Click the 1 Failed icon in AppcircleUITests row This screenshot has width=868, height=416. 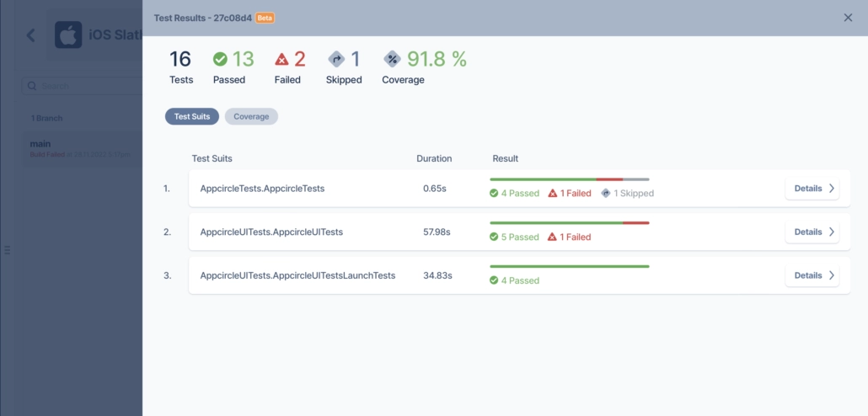pyautogui.click(x=552, y=237)
